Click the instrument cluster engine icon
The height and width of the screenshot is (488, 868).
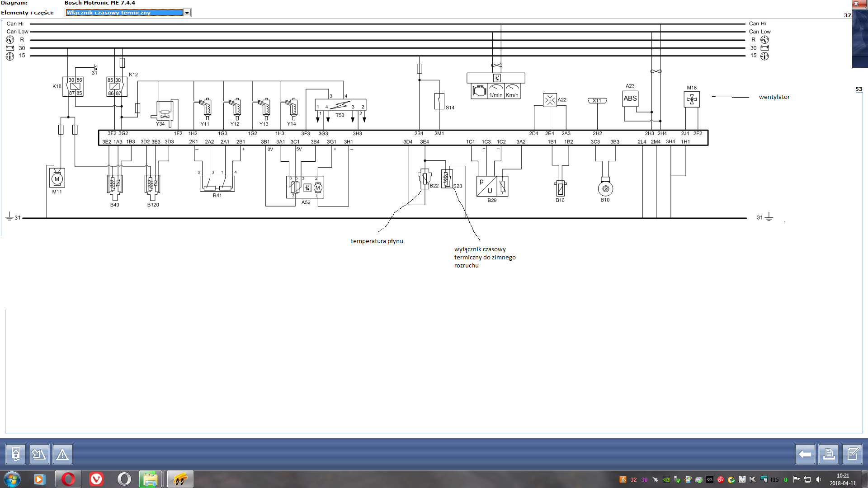479,91
